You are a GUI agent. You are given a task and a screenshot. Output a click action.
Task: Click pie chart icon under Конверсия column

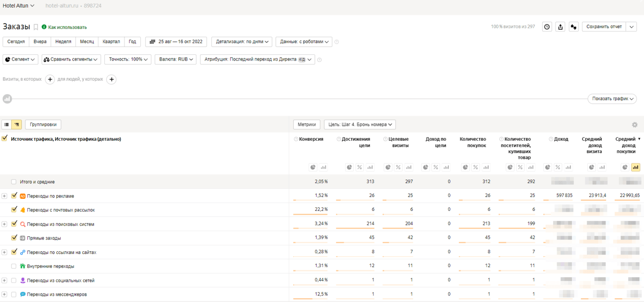[x=313, y=168]
